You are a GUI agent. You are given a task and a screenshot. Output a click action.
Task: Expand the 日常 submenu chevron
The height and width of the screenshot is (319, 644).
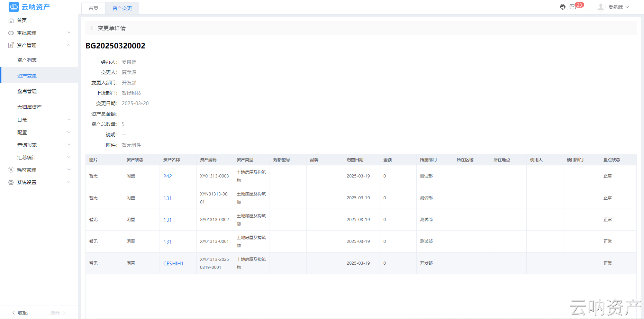(69, 120)
